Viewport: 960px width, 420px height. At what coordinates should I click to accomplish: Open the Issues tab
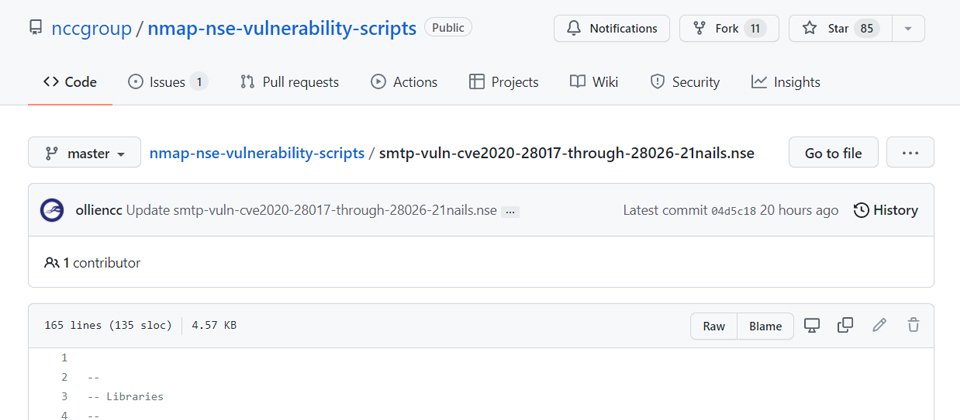tap(168, 82)
